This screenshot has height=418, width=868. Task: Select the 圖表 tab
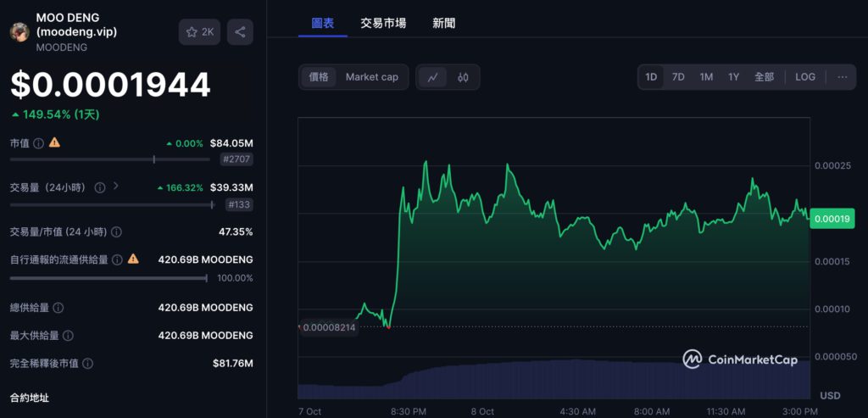pyautogui.click(x=323, y=23)
